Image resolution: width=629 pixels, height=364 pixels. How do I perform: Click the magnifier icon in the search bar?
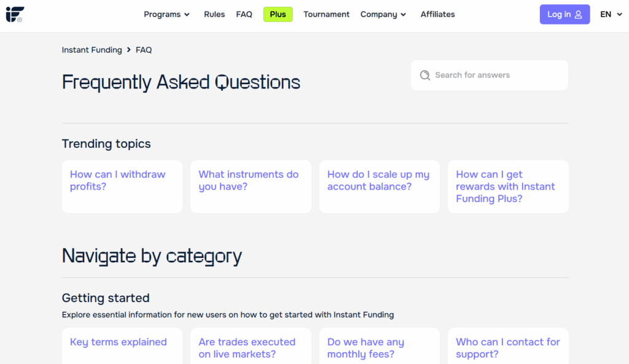coord(424,75)
